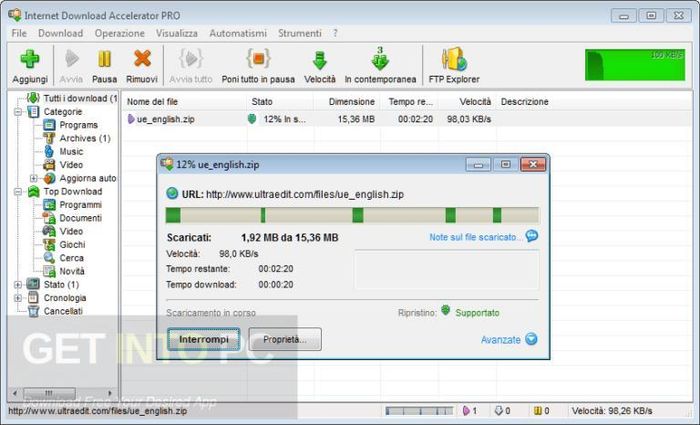The height and width of the screenshot is (425, 700).
Task: Expand the Stato (1) node
Action: [x=18, y=284]
